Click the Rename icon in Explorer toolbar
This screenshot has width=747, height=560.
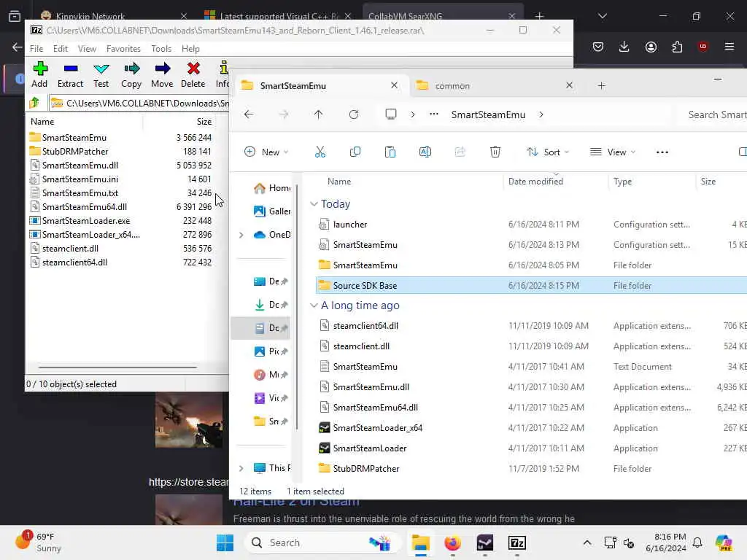[x=425, y=152]
